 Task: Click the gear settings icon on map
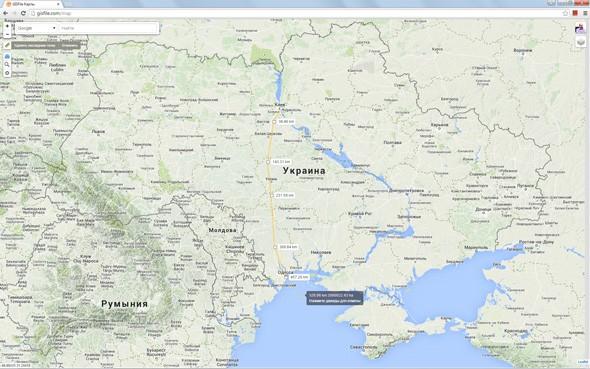[x=7, y=73]
